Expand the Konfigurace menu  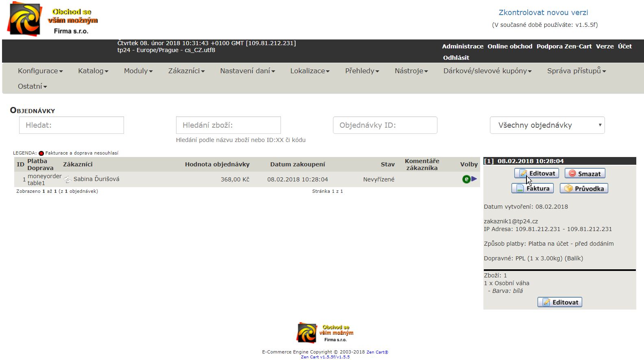[x=40, y=71]
